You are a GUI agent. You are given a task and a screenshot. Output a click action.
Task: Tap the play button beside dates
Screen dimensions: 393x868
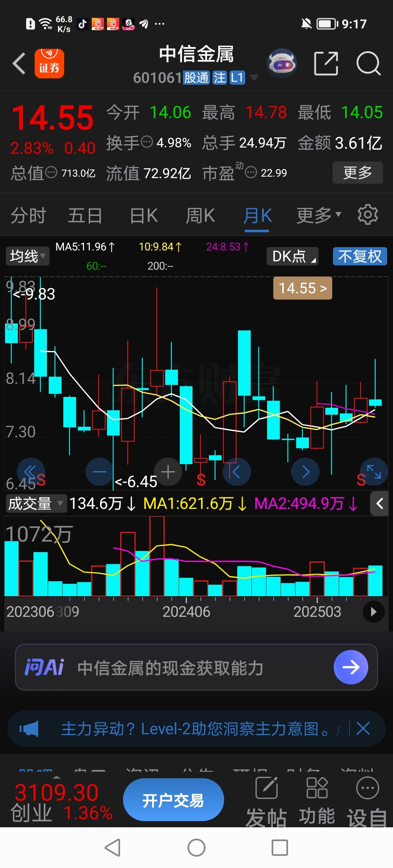click(x=374, y=612)
